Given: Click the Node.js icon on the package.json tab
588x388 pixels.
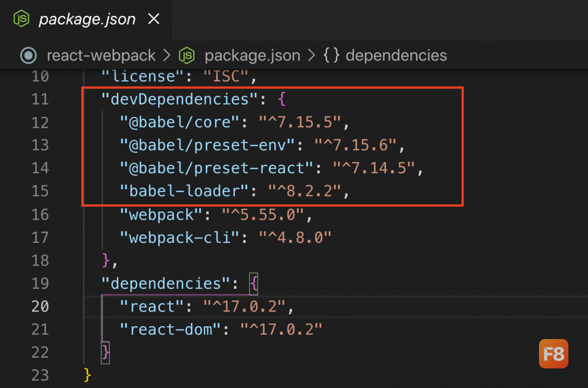Looking at the screenshot, I should pyautogui.click(x=21, y=19).
